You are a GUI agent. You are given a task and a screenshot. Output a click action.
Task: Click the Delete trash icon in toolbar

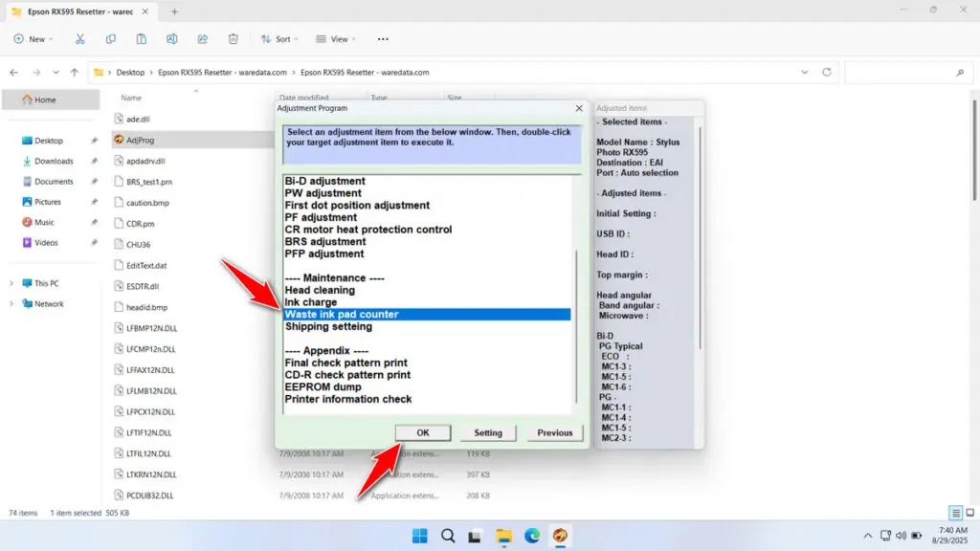pyautogui.click(x=234, y=38)
